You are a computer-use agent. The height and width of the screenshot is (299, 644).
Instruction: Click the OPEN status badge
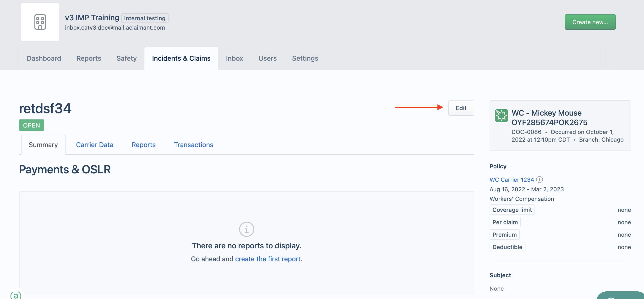32,125
